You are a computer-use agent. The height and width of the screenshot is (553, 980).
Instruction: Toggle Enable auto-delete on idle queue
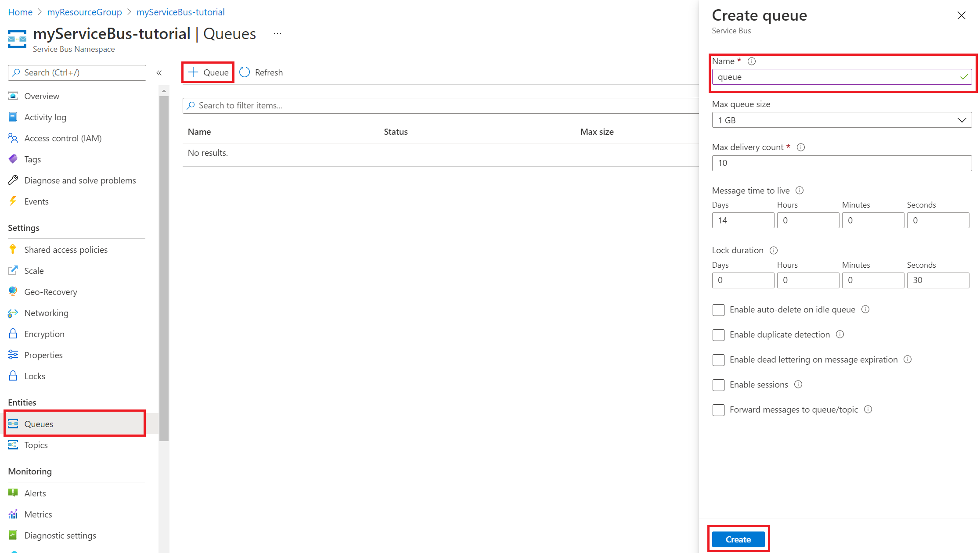pos(718,309)
